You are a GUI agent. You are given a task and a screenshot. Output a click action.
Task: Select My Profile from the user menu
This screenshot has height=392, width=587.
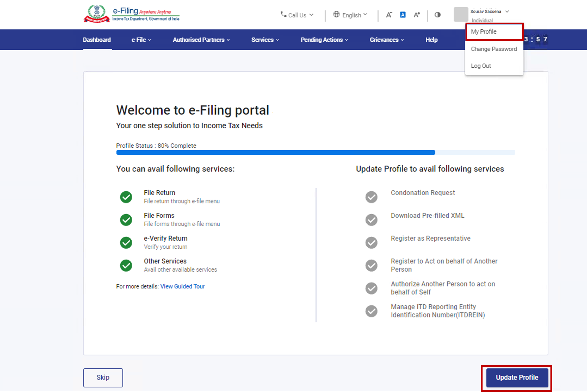(x=484, y=32)
